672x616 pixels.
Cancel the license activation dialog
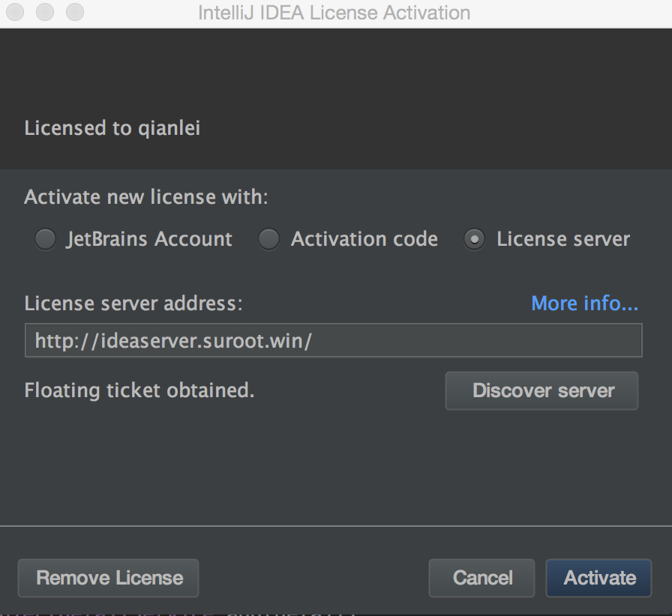(x=481, y=578)
